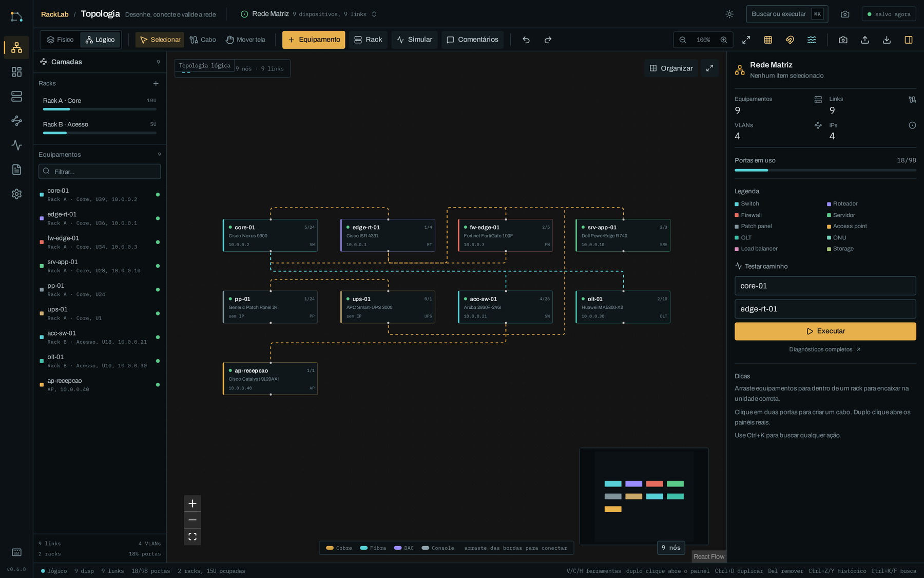
Task: Expand canvas to fullscreen icon
Action: [x=709, y=68]
